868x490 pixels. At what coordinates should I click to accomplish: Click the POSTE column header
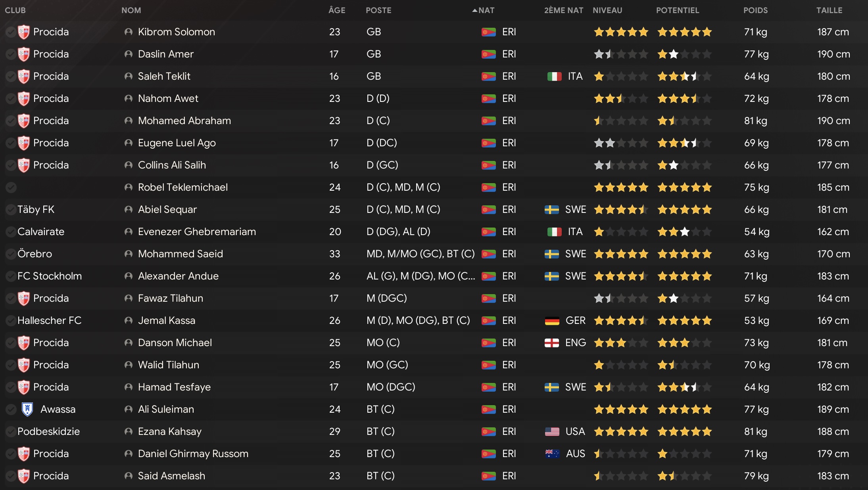point(378,10)
